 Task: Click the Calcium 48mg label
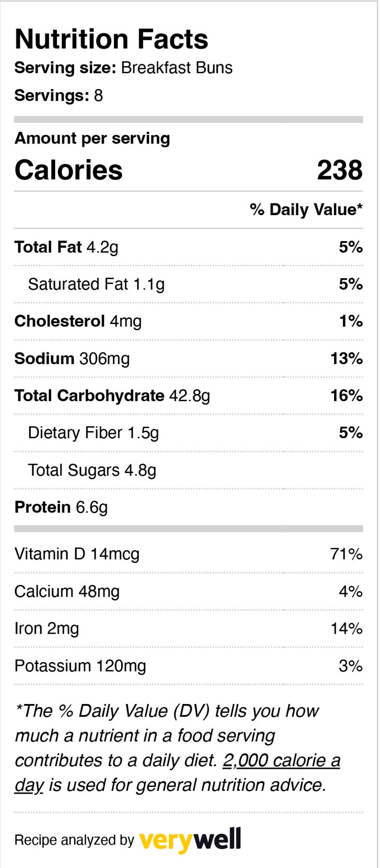coord(67,592)
